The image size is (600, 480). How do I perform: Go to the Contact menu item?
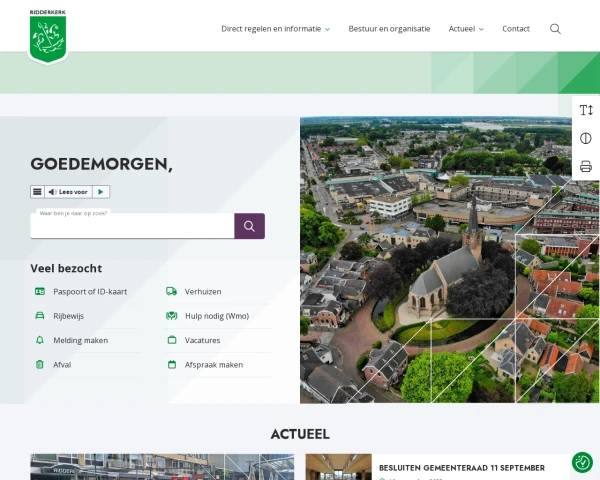516,29
